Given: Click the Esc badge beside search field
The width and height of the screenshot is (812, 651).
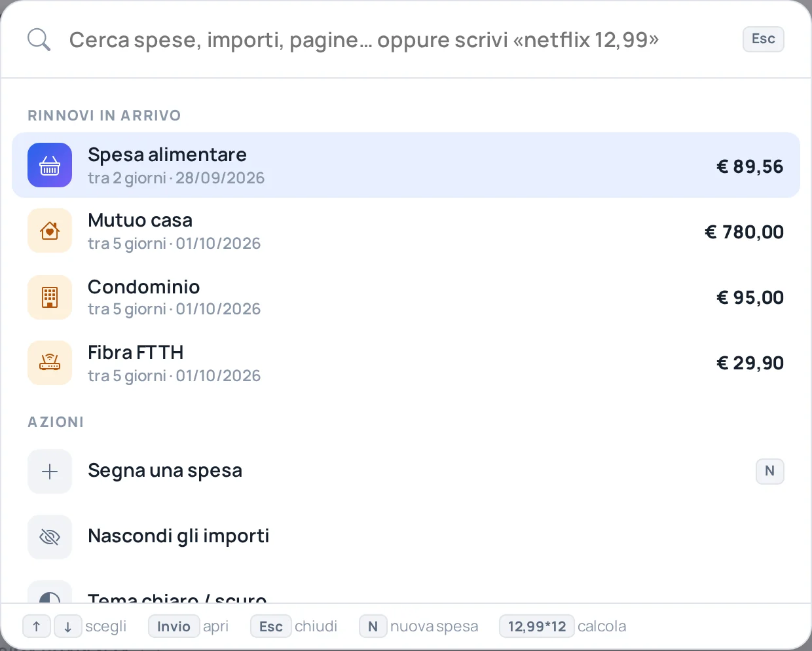Looking at the screenshot, I should point(763,39).
